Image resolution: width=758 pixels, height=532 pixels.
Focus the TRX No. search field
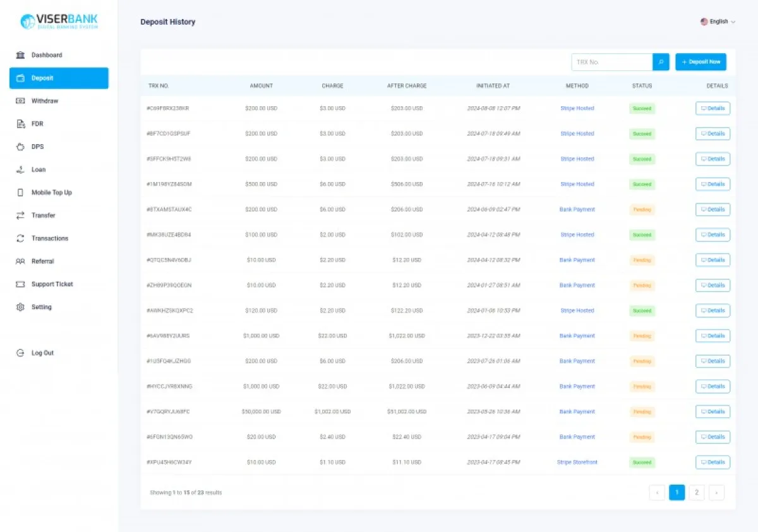point(612,62)
